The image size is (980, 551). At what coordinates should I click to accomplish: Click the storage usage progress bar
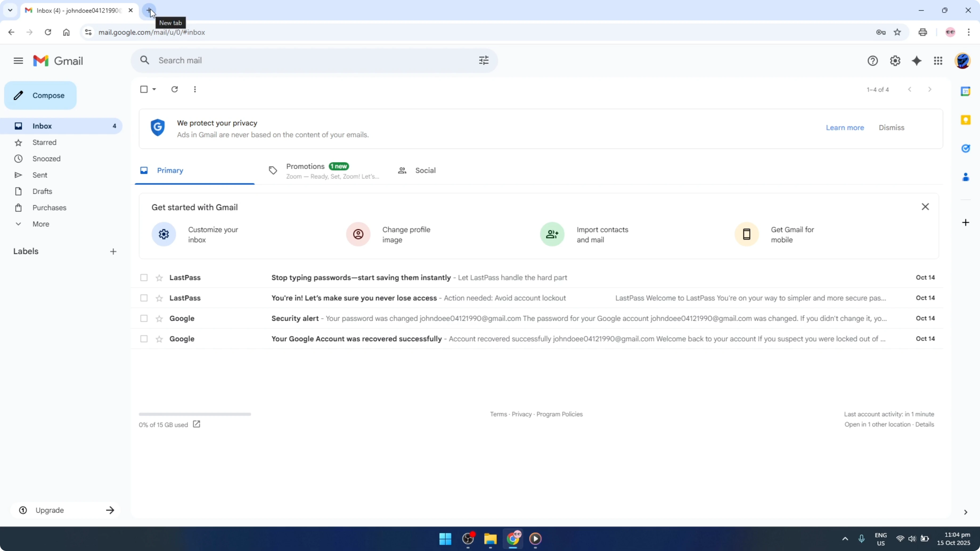(195, 414)
